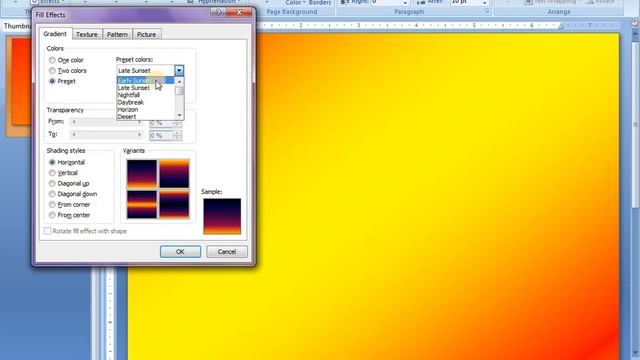
Task: Select From corner shading style
Action: click(x=52, y=204)
